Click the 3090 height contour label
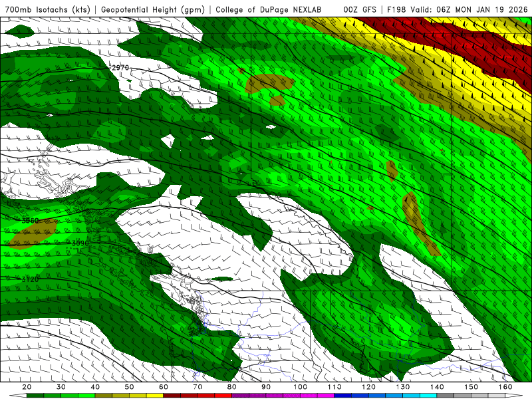Image resolution: width=532 pixels, height=399 pixels. 80,243
